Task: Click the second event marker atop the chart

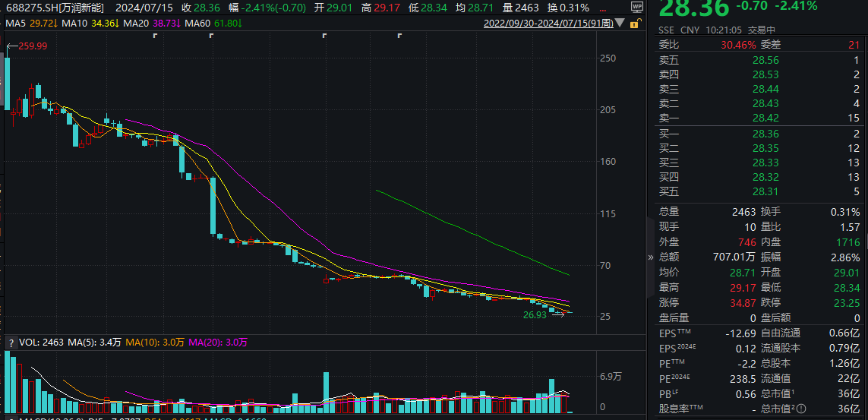Action: [211, 36]
